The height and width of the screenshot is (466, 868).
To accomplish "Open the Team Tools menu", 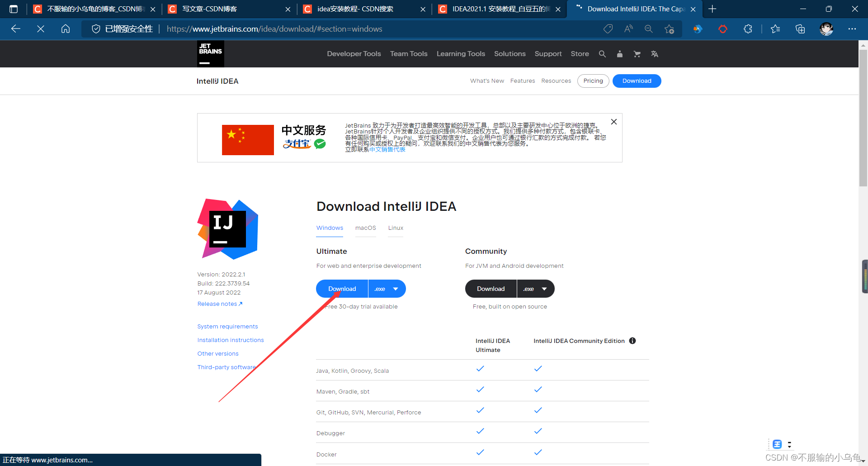I will click(x=409, y=54).
